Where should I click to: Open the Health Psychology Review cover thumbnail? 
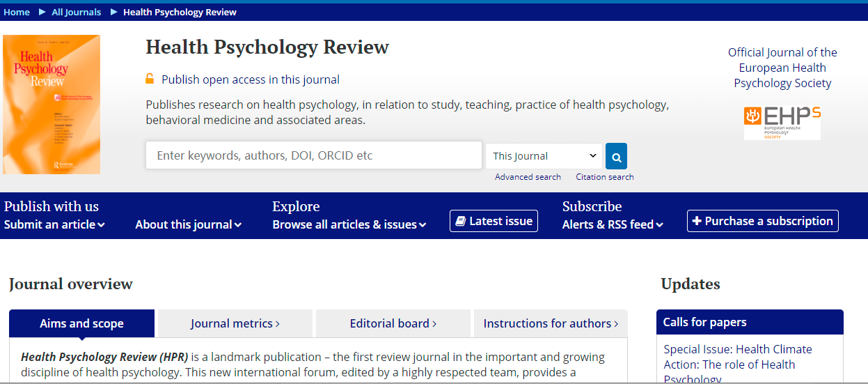[52, 105]
